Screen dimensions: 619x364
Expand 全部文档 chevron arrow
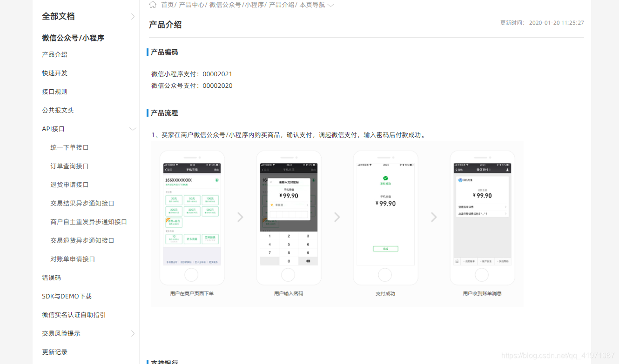tap(133, 16)
